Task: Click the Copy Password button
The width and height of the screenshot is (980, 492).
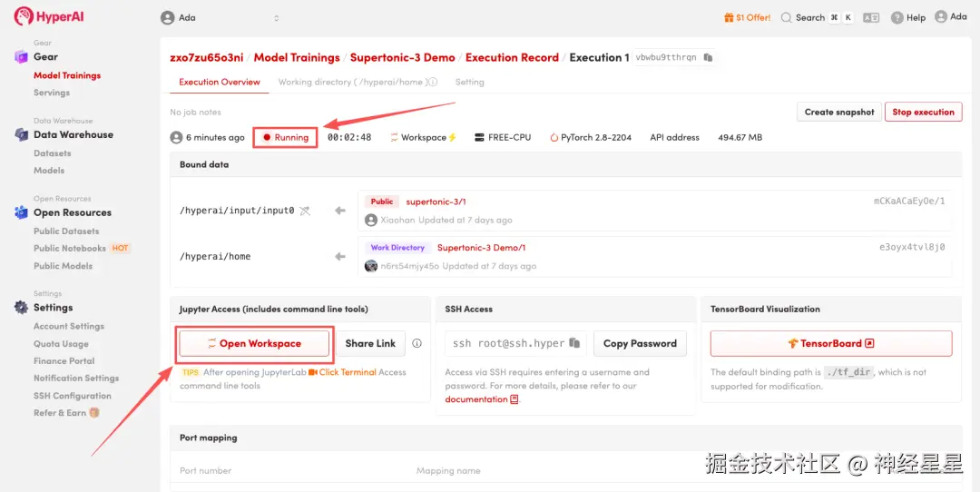Action: (x=640, y=343)
